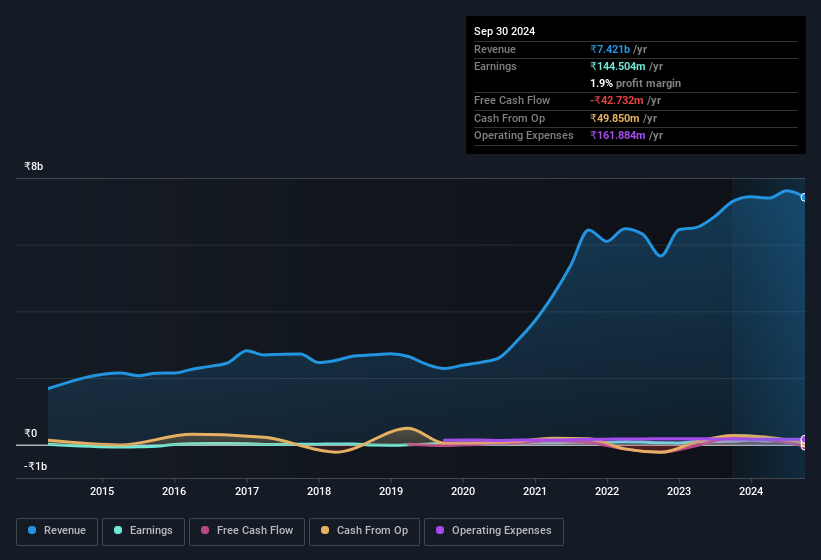Select the 2019 x-axis label
This screenshot has width=821, height=560.
tap(391, 491)
